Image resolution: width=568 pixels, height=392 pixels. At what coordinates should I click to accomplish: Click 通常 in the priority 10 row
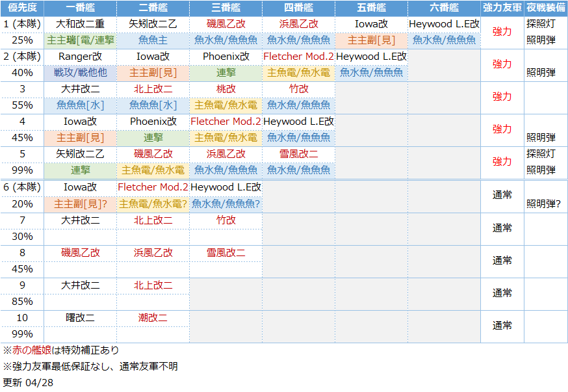502,326
